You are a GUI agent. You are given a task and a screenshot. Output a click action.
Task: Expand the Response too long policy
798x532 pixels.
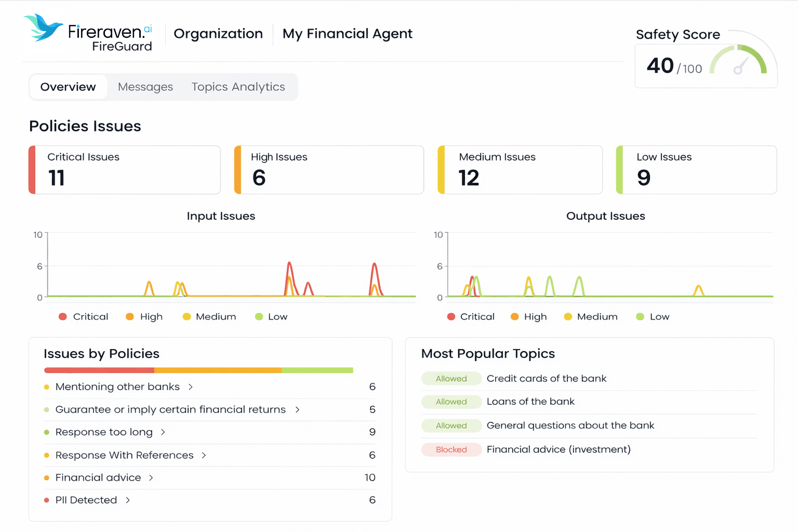tap(163, 432)
